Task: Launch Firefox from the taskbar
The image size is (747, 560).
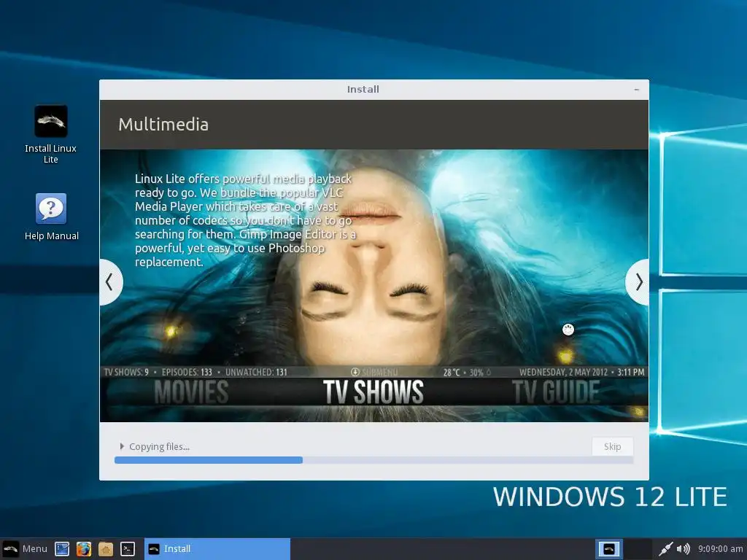Action: 83,549
